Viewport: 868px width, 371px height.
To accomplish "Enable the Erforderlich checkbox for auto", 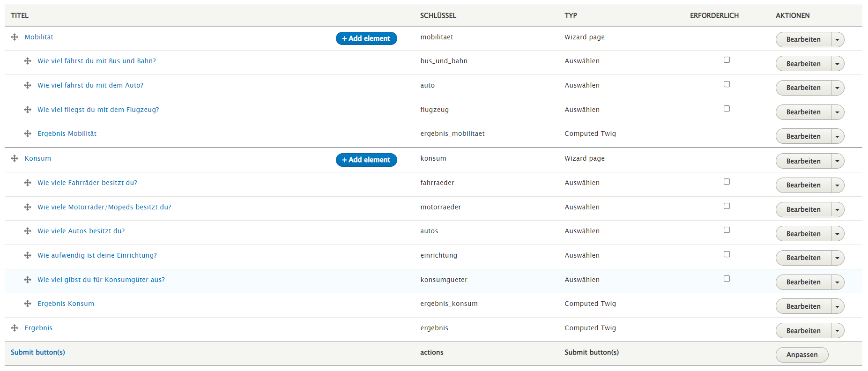I will [x=727, y=84].
